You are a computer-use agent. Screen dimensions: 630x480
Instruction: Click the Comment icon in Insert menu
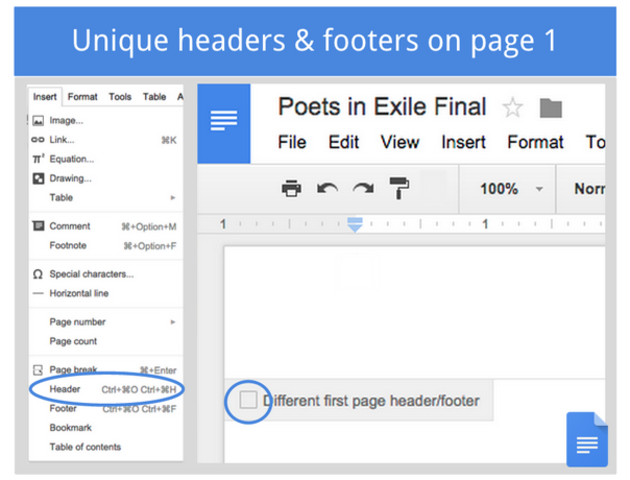38,226
